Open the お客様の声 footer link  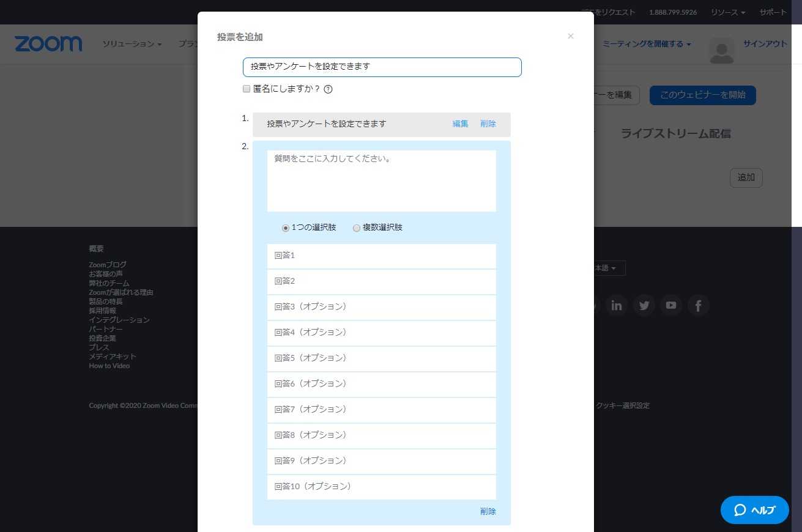106,274
